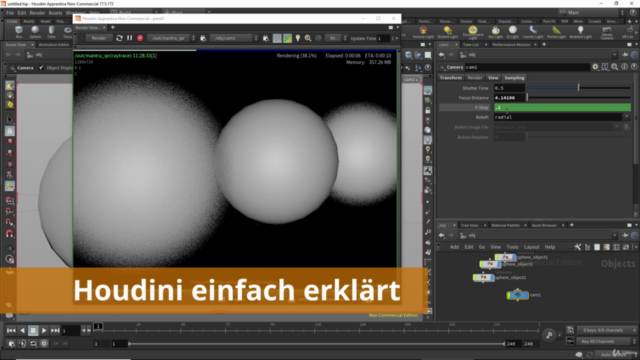Create a Tube from the shelf

pyautogui.click(x=51, y=32)
